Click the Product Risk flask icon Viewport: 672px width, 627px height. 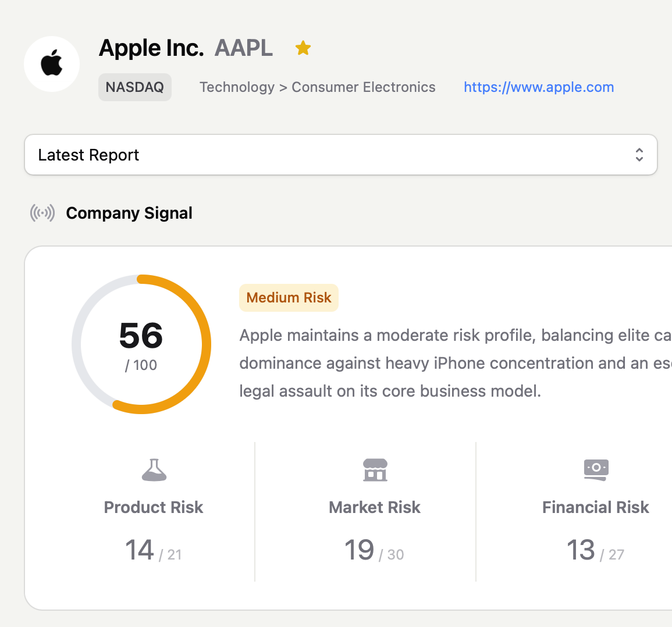154,470
